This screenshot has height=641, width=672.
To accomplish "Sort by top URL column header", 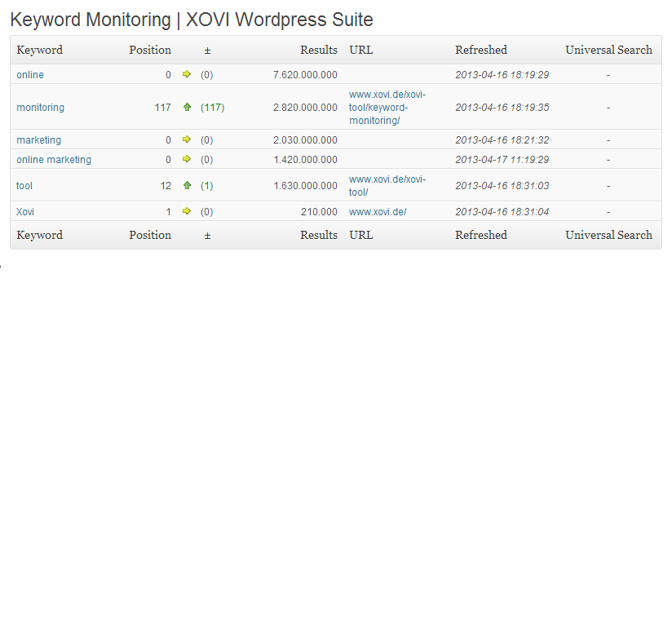I will pyautogui.click(x=360, y=50).
